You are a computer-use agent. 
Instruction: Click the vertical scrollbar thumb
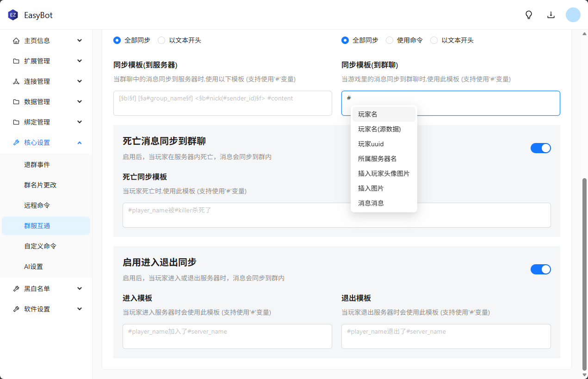584,273
